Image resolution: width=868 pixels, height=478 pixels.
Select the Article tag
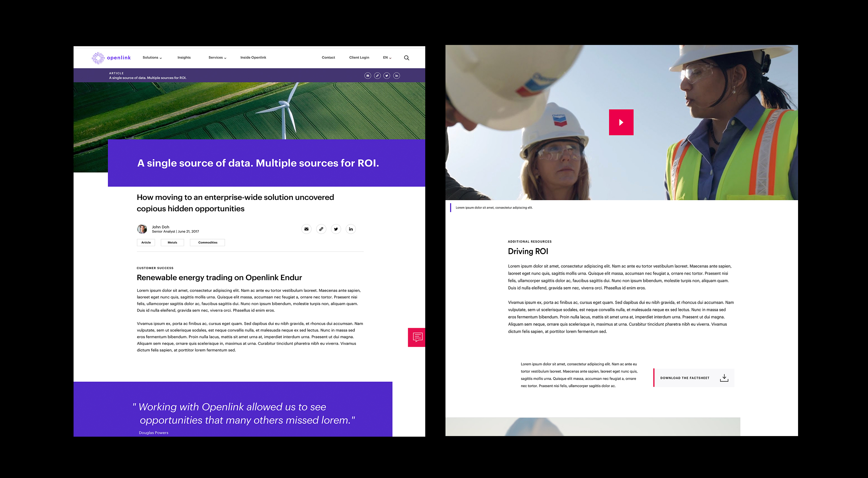[146, 243]
